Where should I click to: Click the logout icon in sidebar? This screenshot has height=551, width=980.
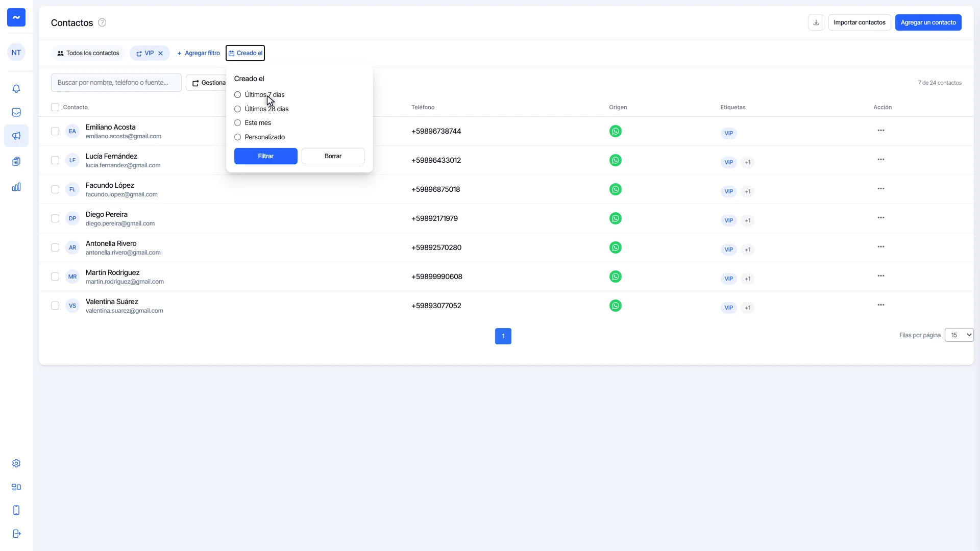(16, 534)
